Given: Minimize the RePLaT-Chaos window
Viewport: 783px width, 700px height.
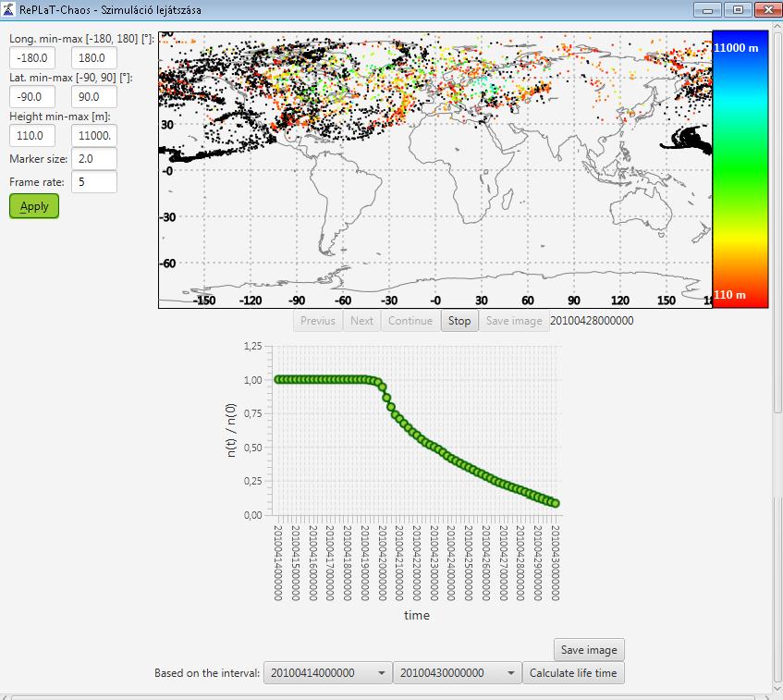Looking at the screenshot, I should point(707,10).
